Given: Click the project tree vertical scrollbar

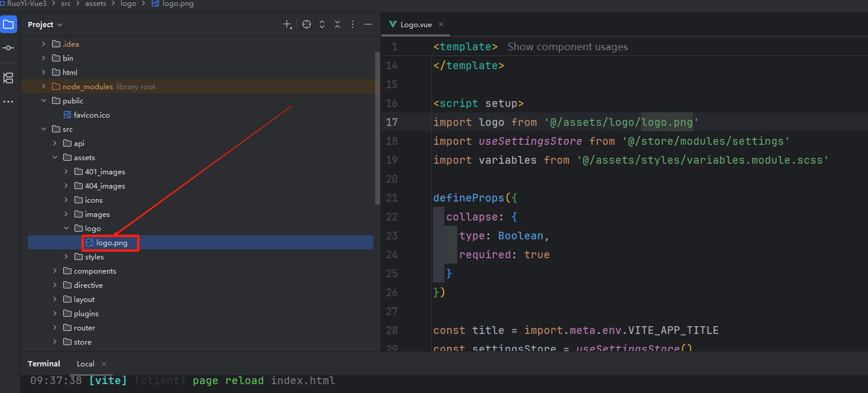Looking at the screenshot, I should coord(378,128).
